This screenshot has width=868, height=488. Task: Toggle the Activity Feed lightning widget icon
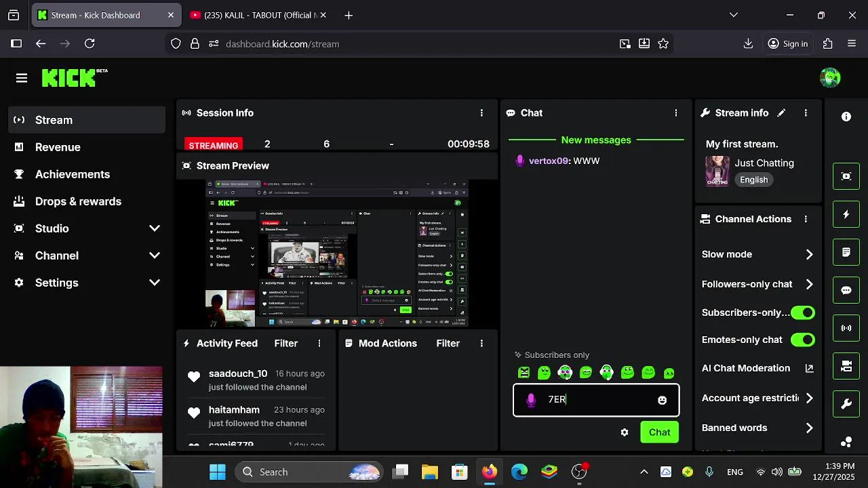pos(846,214)
